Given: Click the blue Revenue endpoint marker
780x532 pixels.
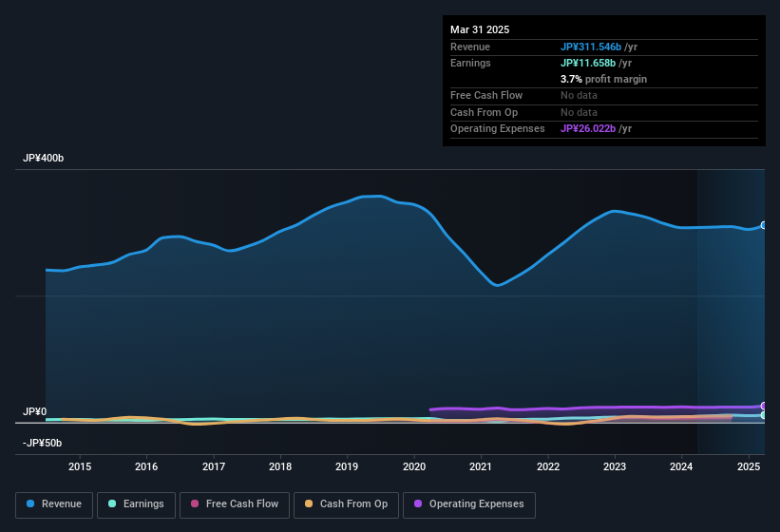Looking at the screenshot, I should pos(764,225).
